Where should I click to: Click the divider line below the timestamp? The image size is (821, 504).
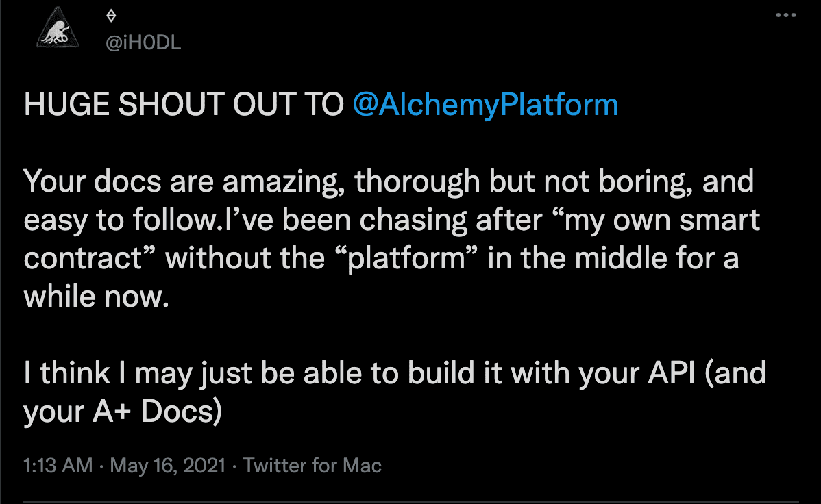[x=411, y=496]
